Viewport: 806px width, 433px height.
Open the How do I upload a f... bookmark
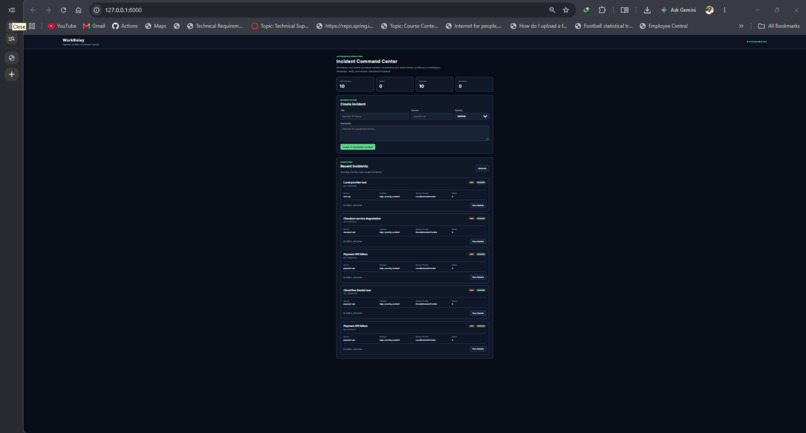point(538,26)
